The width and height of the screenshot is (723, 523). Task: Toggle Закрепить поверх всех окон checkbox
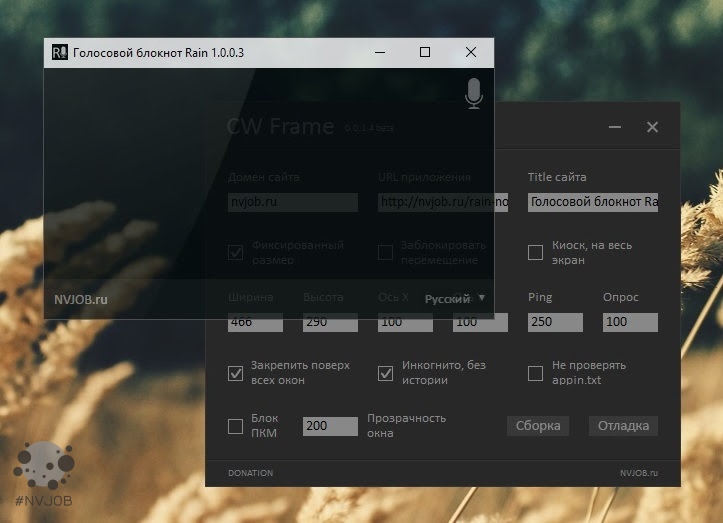point(236,373)
